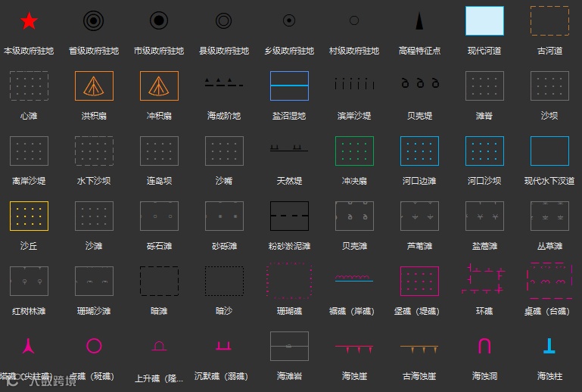582x392 pixels.
Task: Choose the 滨岸沙堤 line symbol
Action: click(354, 84)
